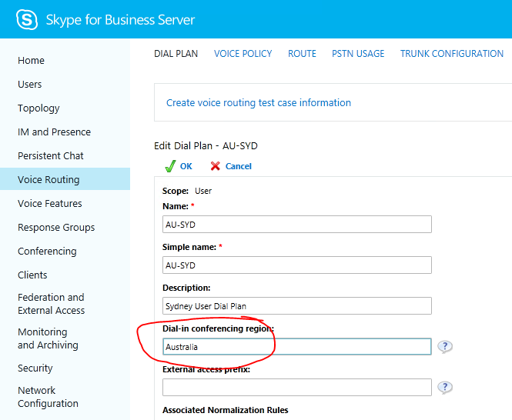Open the Route tab

pyautogui.click(x=302, y=54)
